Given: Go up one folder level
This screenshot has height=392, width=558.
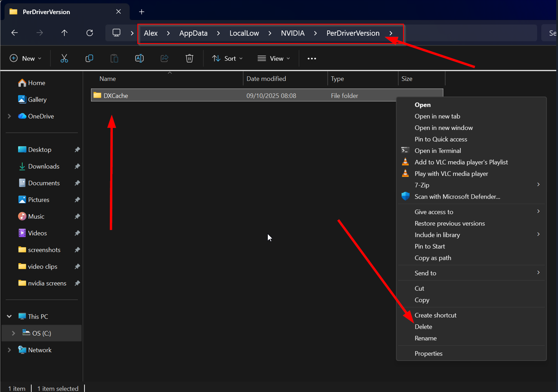Looking at the screenshot, I should [x=65, y=33].
